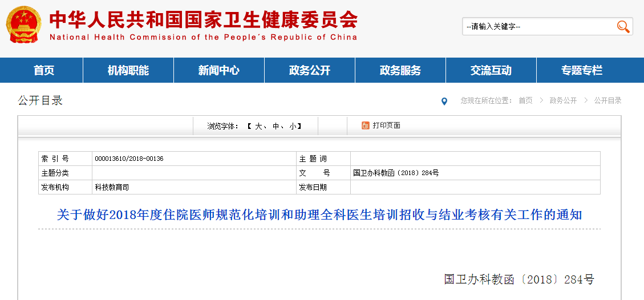644x300 pixels.
Task: Click the orange print page icon
Action: [x=366, y=125]
